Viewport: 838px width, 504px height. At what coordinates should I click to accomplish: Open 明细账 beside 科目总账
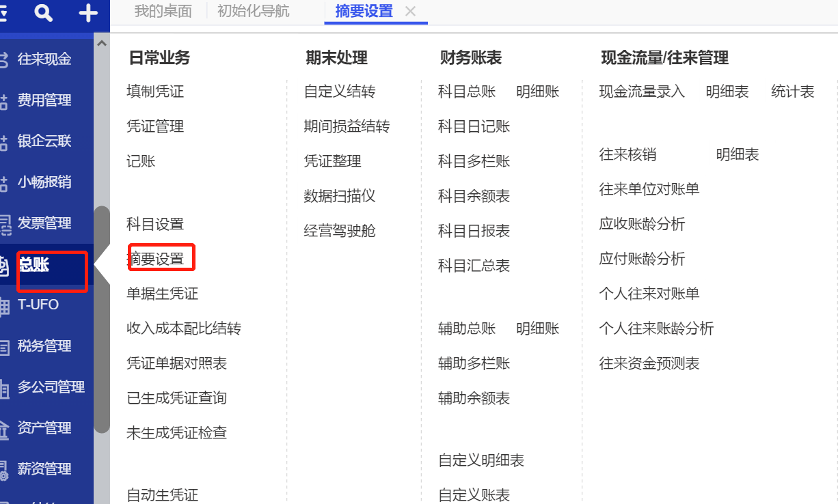pyautogui.click(x=538, y=92)
